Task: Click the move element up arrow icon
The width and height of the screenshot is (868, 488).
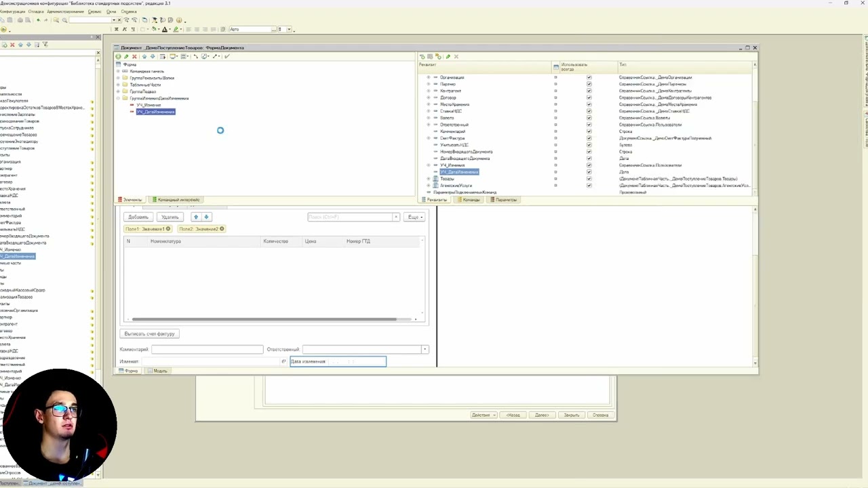Action: click(x=144, y=56)
